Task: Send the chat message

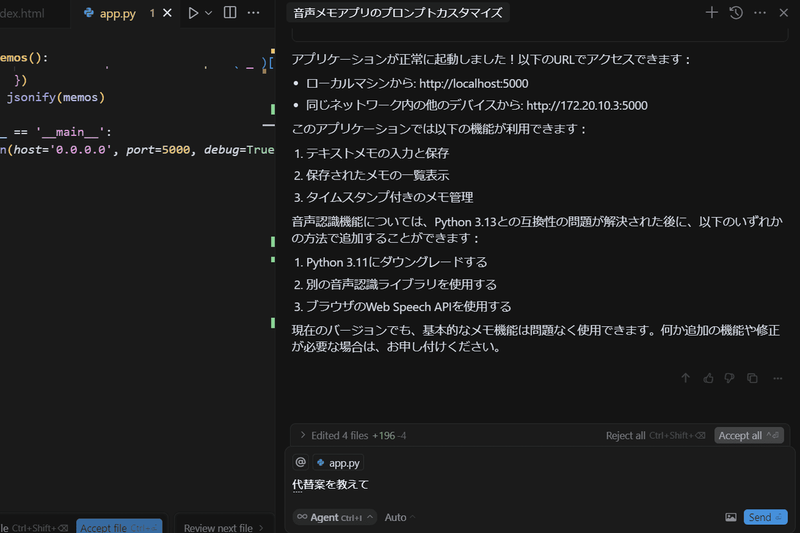Action: [x=765, y=517]
